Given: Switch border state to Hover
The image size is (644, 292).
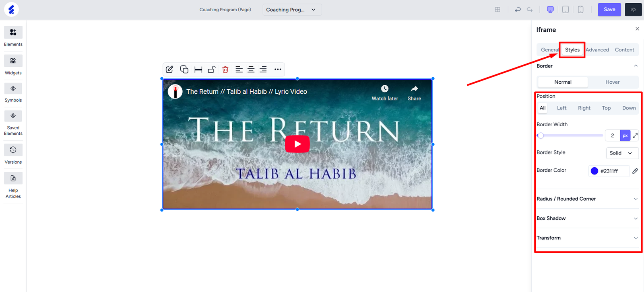Looking at the screenshot, I should [612, 82].
